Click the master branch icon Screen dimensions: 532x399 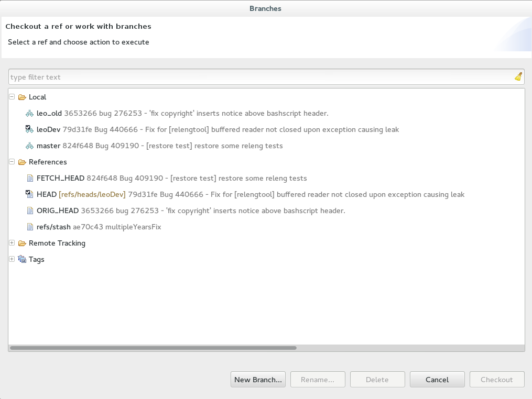point(30,146)
